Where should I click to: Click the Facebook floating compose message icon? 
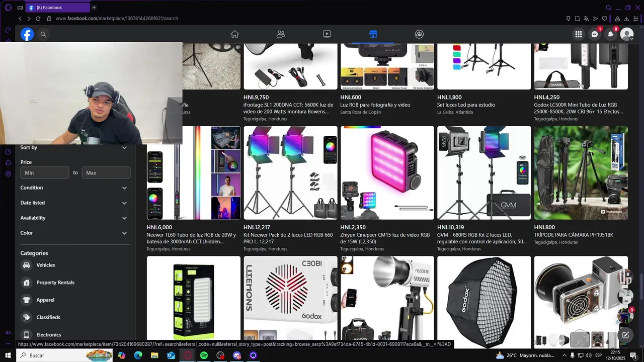[x=625, y=335]
